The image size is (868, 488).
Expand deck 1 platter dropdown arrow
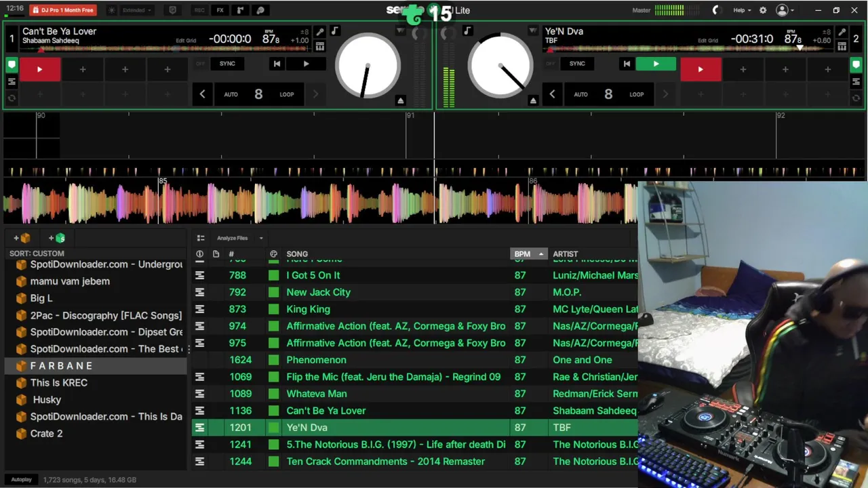[x=401, y=31]
